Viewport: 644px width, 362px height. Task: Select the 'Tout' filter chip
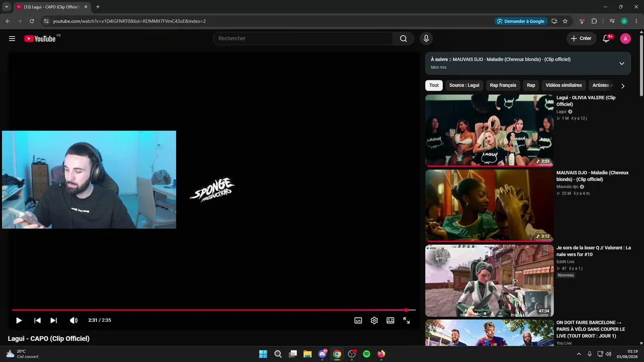click(434, 85)
